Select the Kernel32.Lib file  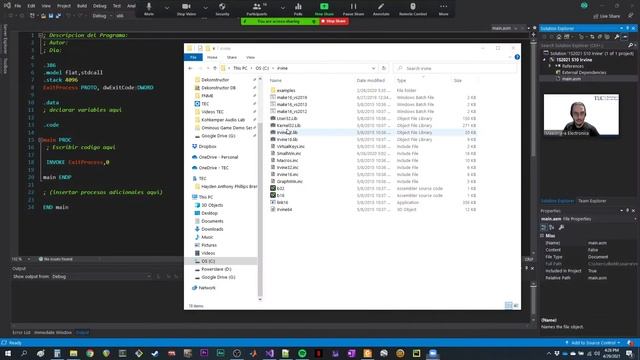coord(288,125)
